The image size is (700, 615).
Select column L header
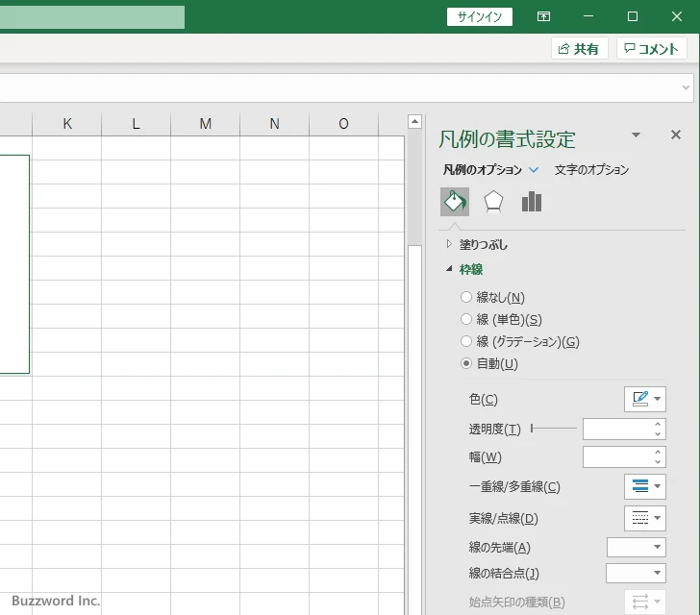pos(137,124)
